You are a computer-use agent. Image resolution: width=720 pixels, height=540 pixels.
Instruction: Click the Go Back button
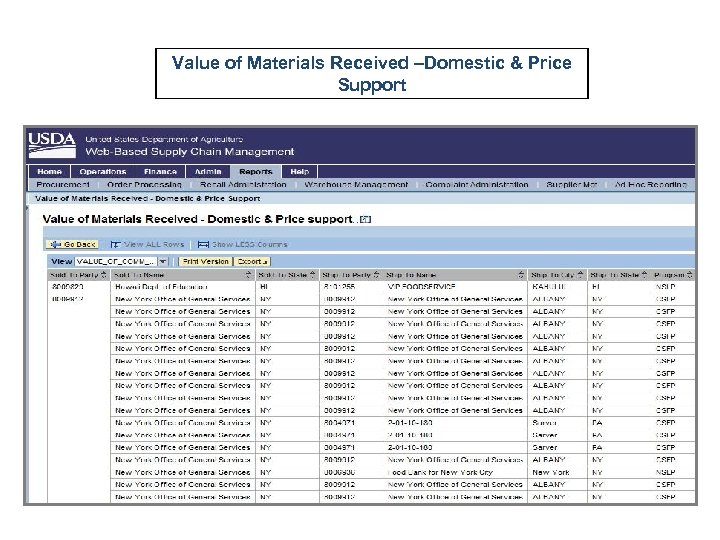(73, 244)
